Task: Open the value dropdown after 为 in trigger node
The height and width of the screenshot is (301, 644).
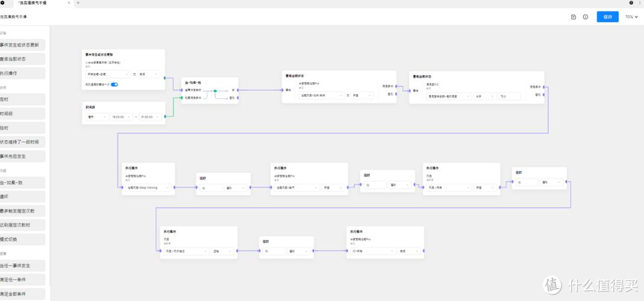Action: pyautogui.click(x=149, y=75)
